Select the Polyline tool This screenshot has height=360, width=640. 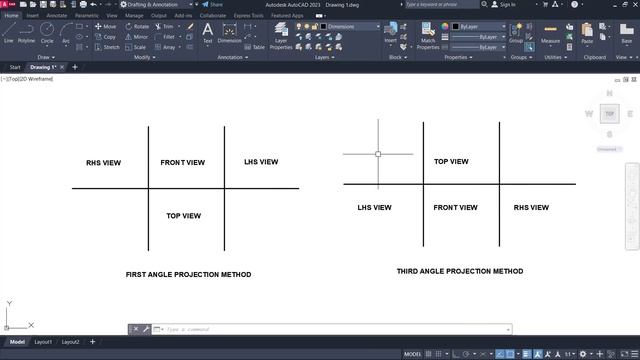[x=26, y=33]
